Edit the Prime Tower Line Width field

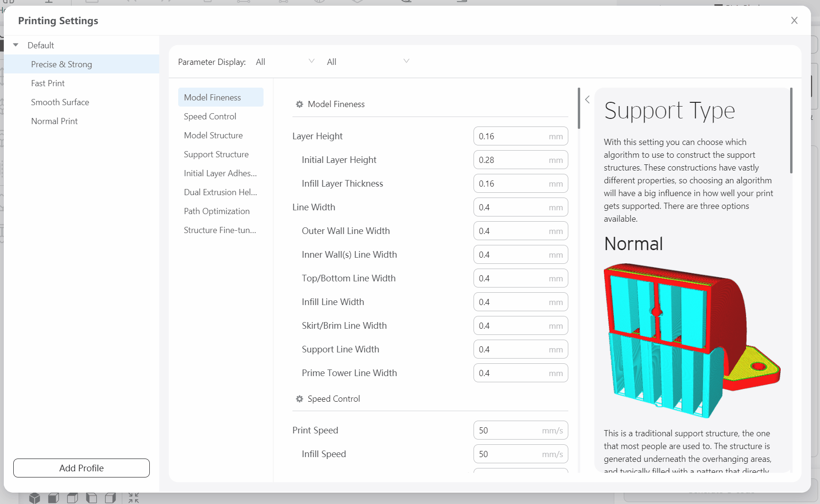pos(521,373)
